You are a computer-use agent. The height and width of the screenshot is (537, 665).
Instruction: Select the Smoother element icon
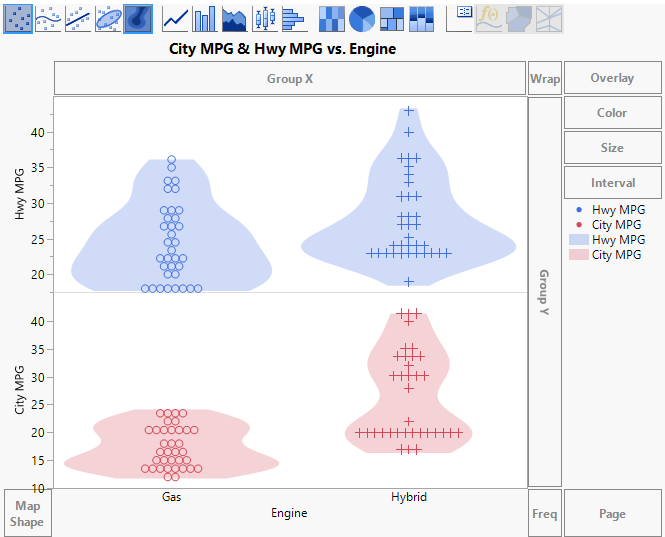click(x=48, y=18)
